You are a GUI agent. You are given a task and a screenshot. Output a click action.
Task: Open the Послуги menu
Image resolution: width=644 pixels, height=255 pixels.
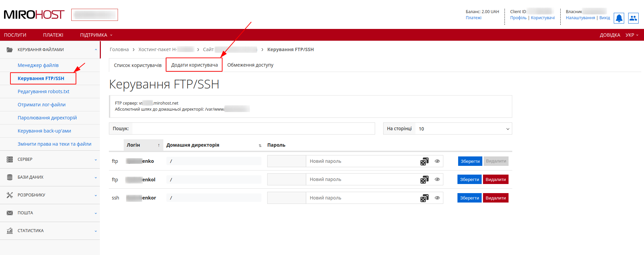coord(15,35)
